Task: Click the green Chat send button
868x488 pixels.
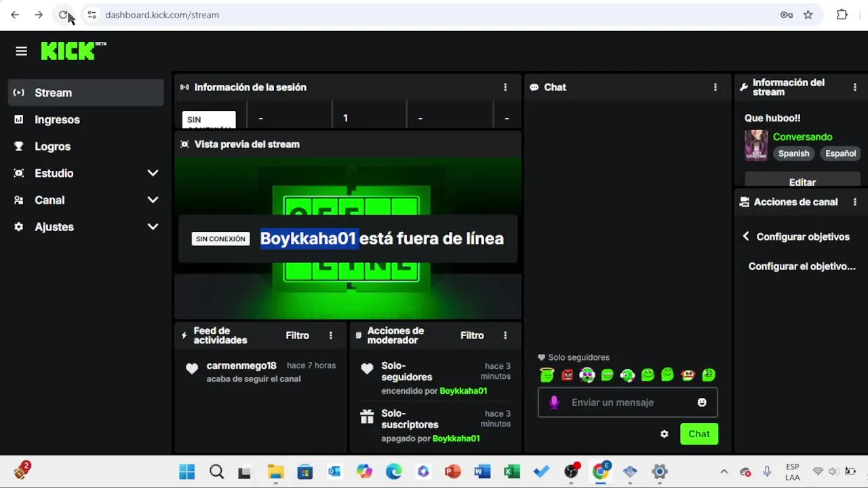Action: tap(699, 434)
